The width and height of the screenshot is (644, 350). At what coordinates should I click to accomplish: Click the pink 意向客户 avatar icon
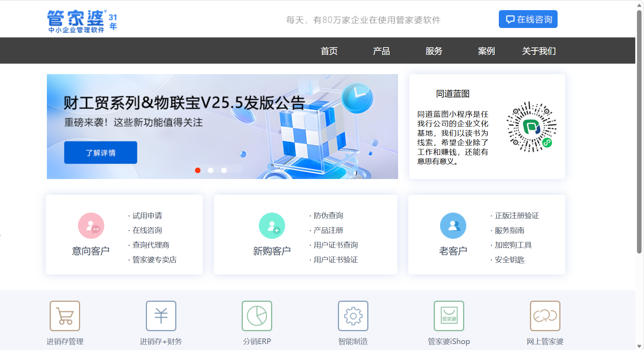(91, 226)
